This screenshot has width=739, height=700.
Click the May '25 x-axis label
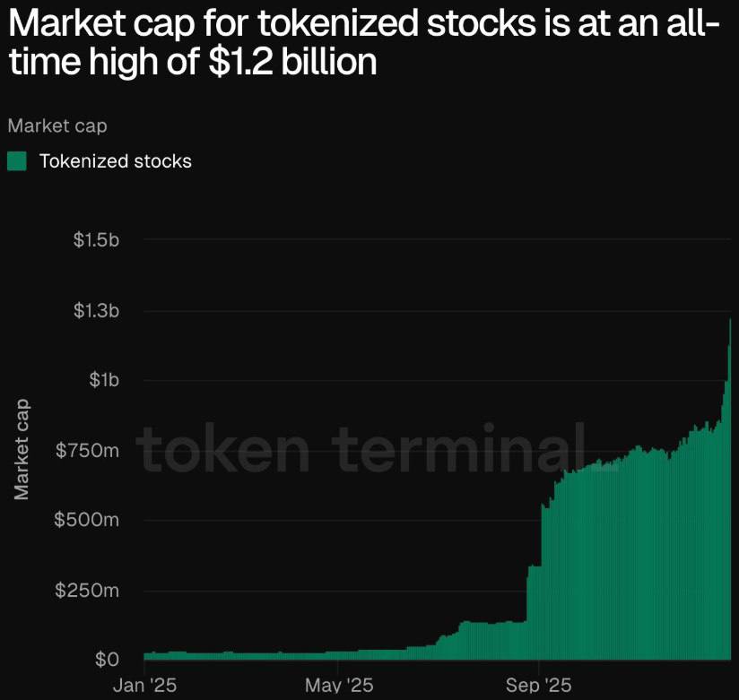(x=336, y=686)
